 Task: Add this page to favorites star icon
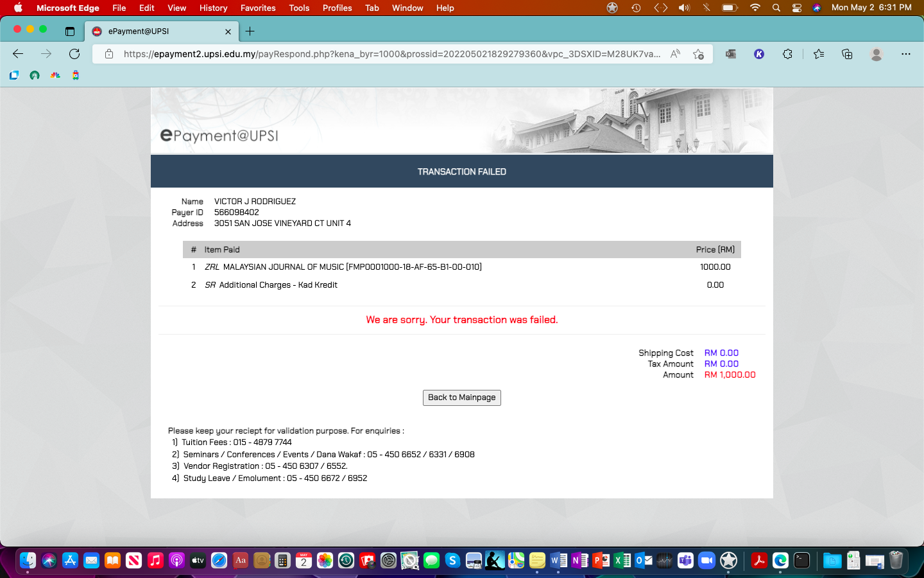[698, 54]
